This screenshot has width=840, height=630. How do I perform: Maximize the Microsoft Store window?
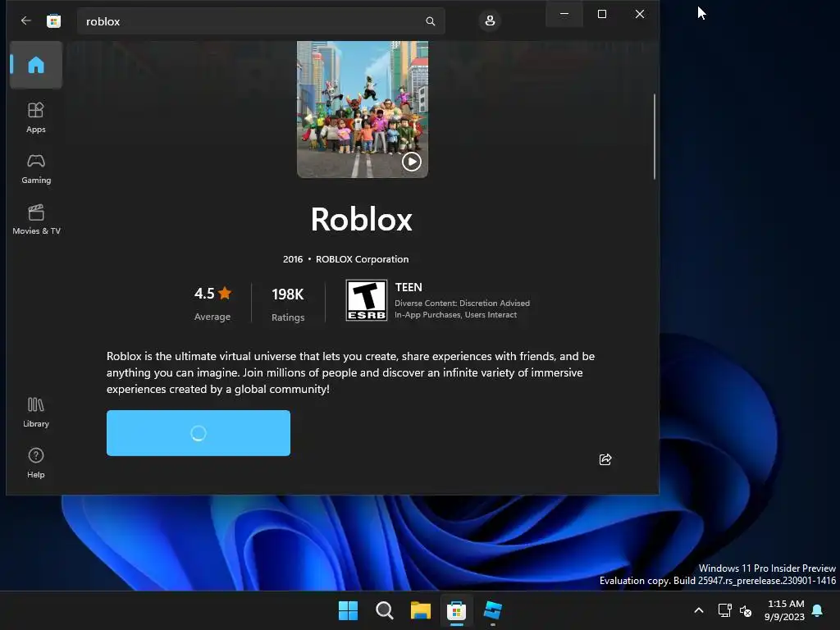point(602,14)
